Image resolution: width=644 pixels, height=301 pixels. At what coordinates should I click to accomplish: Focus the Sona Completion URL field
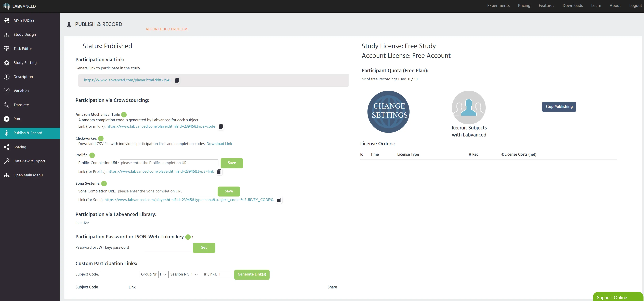tap(166, 191)
